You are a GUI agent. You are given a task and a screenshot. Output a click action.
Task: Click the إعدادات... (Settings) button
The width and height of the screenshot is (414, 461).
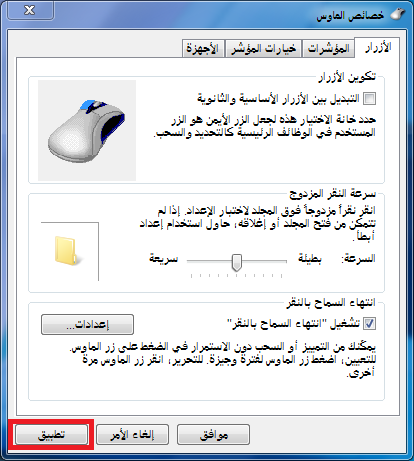87,324
